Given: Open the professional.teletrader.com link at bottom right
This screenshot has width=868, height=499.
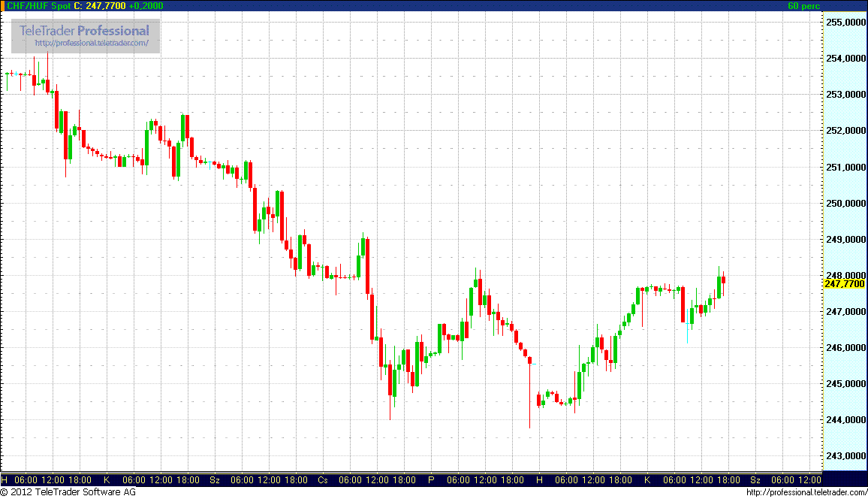Looking at the screenshot, I should (x=806, y=491).
